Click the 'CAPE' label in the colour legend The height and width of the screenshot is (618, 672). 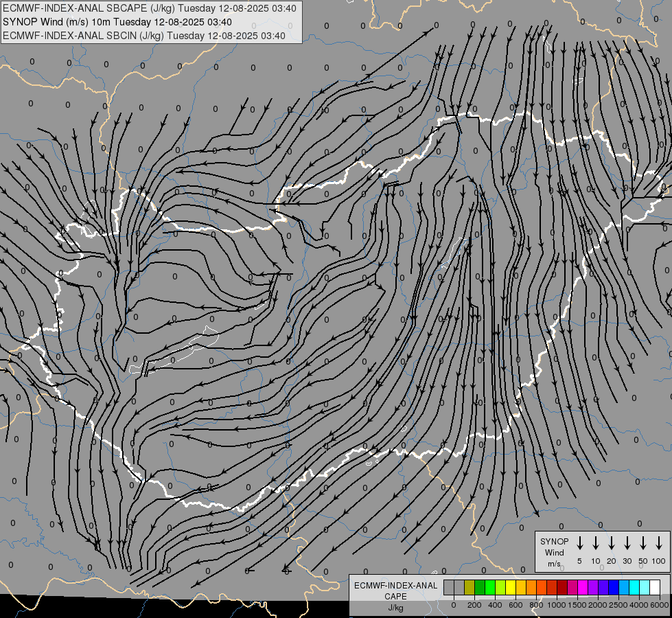(x=395, y=597)
